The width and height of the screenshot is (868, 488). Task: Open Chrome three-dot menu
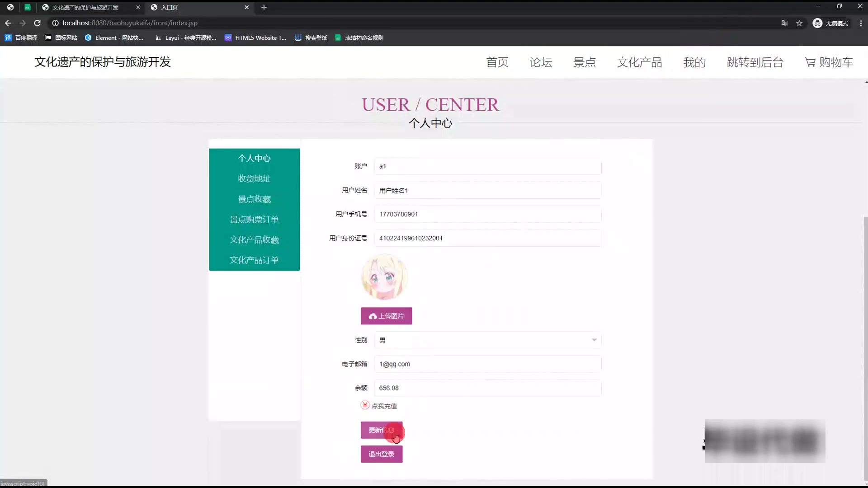click(861, 23)
